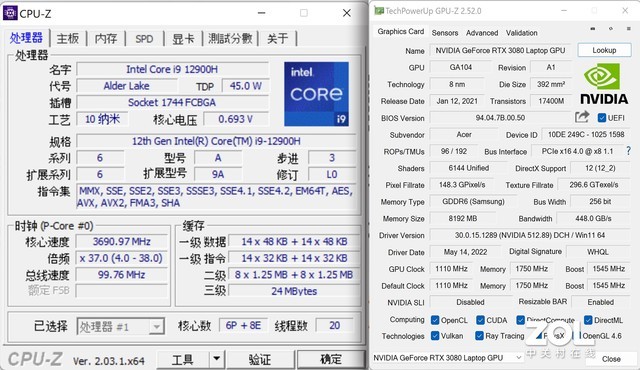Screen dimensions: 640x370
Task: Toggle the OpenCL checkbox
Action: [x=435, y=320]
